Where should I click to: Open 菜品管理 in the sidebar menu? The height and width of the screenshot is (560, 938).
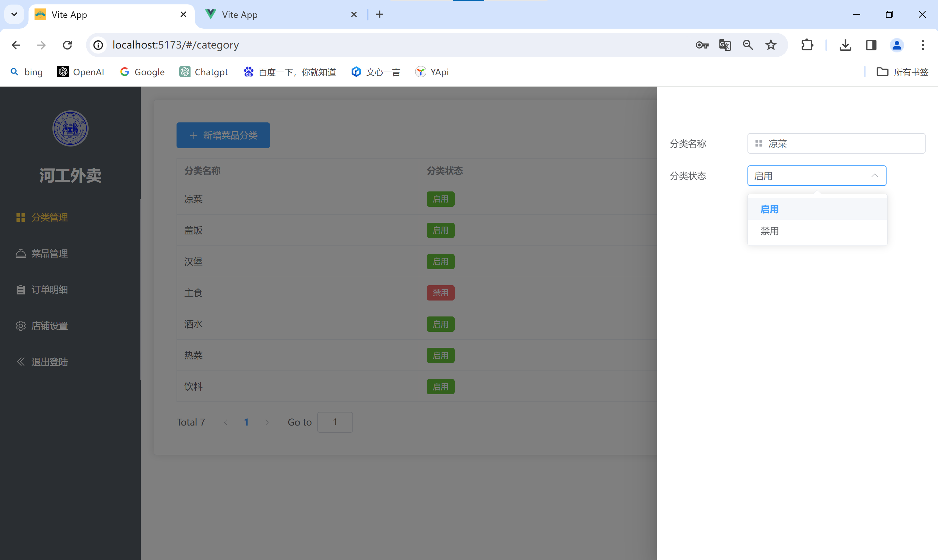[x=49, y=254]
